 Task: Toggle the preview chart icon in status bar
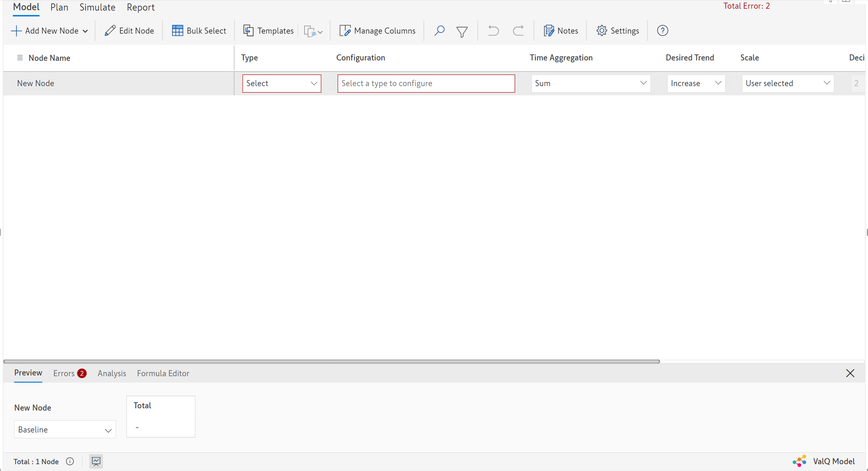click(96, 461)
